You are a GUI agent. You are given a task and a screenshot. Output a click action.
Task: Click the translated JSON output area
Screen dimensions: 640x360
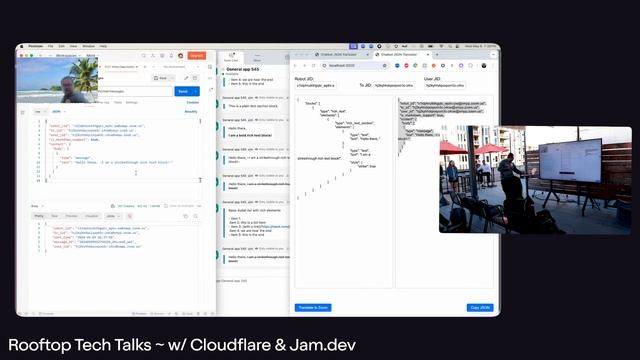pyautogui.click(x=444, y=192)
